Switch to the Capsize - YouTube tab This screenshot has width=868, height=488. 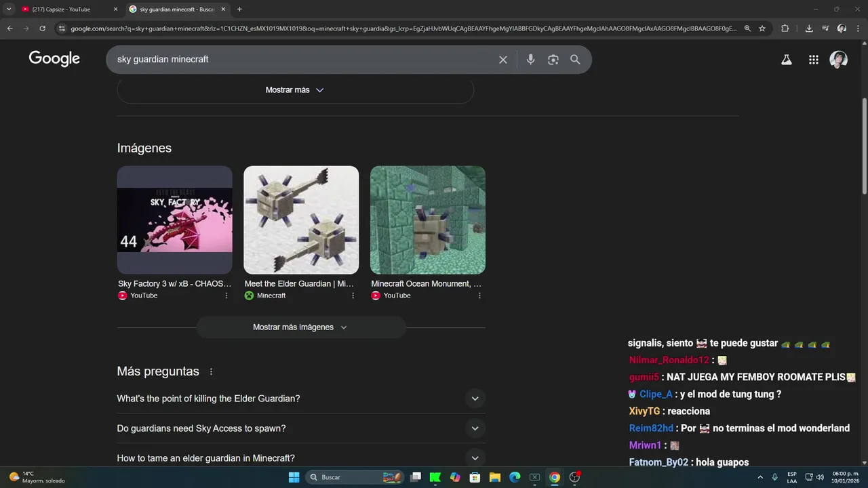[x=68, y=9]
